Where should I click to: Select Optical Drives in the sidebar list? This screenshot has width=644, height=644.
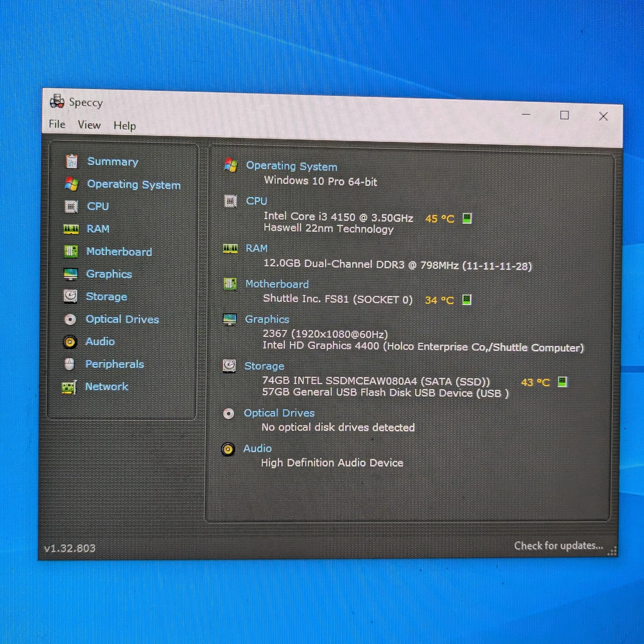point(122,319)
